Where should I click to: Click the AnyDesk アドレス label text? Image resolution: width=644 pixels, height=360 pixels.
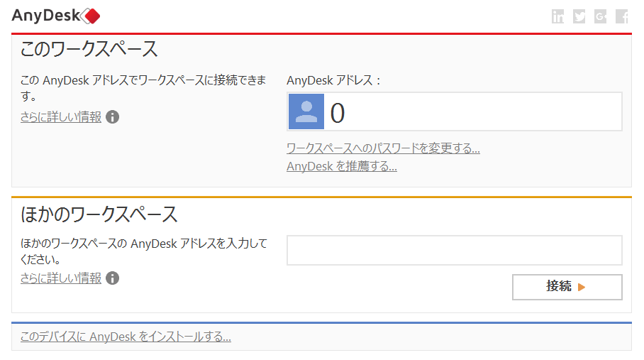pos(333,80)
